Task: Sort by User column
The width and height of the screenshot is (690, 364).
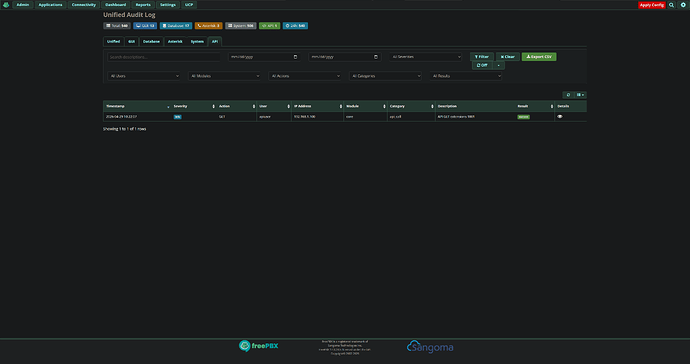Action: click(x=274, y=107)
